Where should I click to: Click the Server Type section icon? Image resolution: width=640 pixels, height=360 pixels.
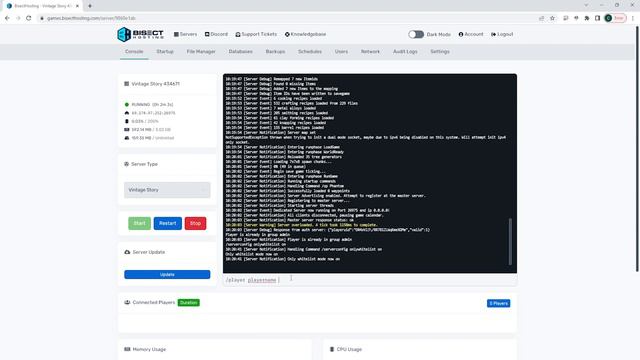pos(127,164)
